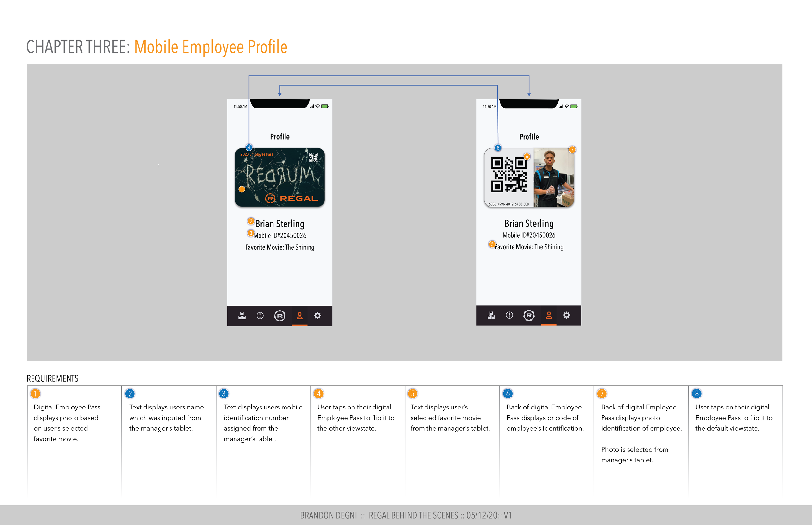812x525 pixels.
Task: Click the blue number 8 annotation marker
Action: [498, 148]
